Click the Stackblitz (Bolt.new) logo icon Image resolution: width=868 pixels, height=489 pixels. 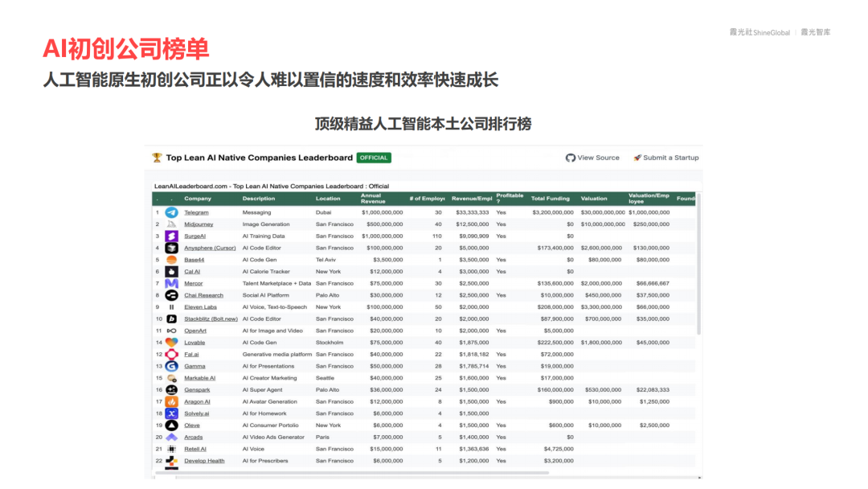[x=172, y=318]
